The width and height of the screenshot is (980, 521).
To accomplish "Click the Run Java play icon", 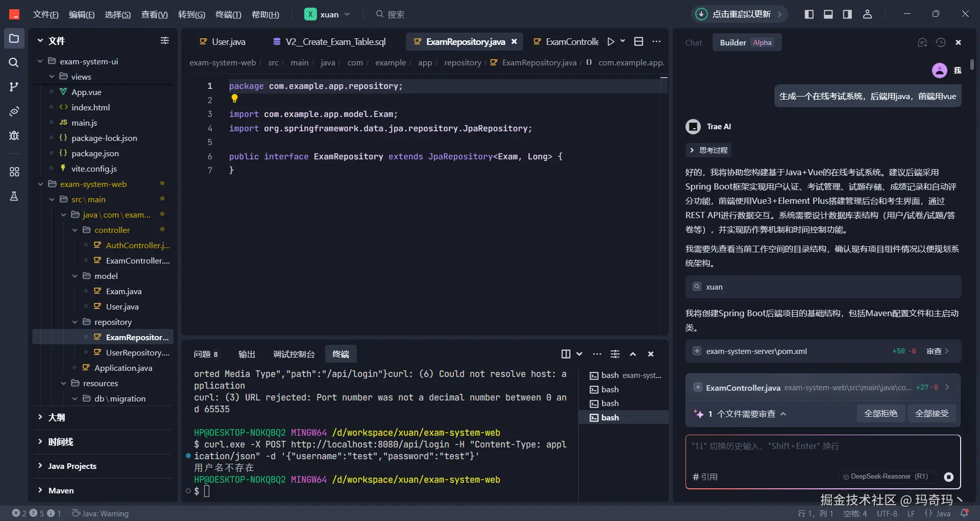I will (610, 42).
